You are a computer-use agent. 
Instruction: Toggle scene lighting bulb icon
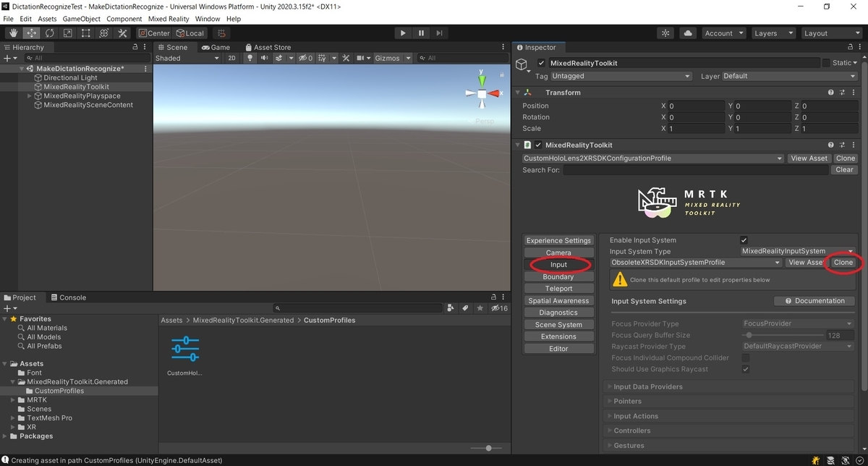tap(250, 58)
